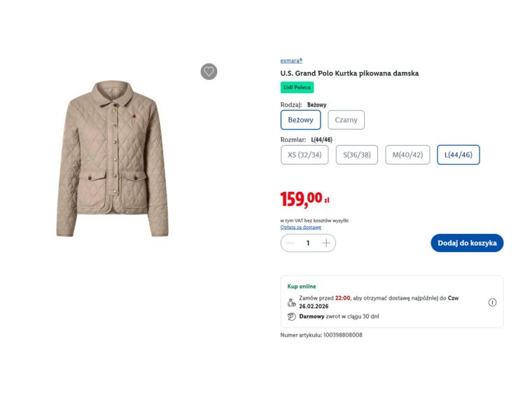Click the delivery truck icon
The image size is (532, 399).
tap(292, 302)
